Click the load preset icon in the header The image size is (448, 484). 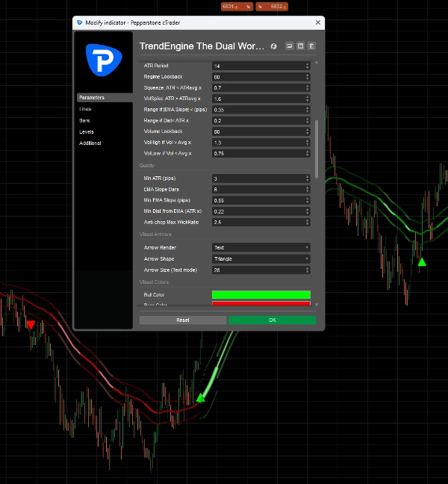[290, 46]
